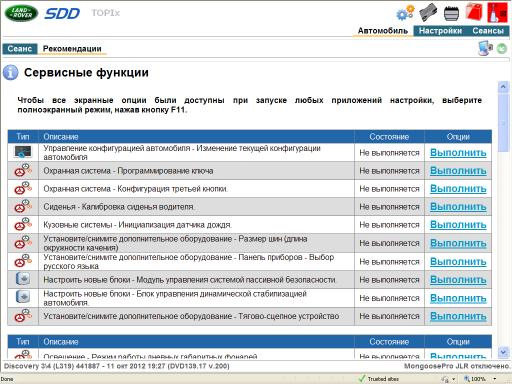Click the diagnostic connector cable icon

429,12
